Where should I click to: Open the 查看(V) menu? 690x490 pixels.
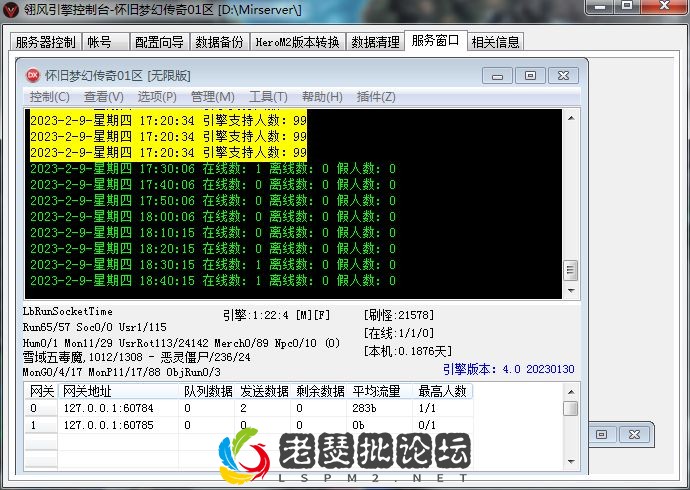pos(103,97)
